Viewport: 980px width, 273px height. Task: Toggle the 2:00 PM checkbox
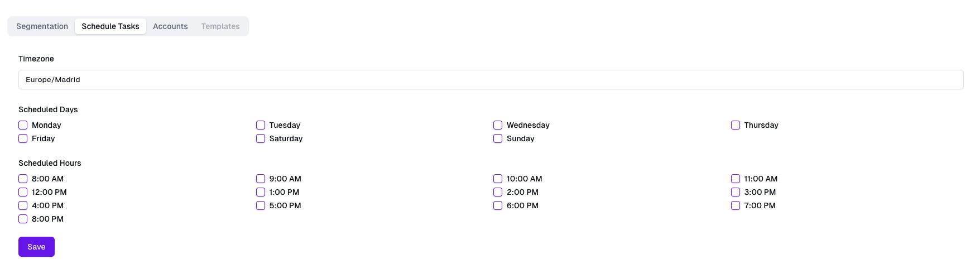tap(498, 192)
